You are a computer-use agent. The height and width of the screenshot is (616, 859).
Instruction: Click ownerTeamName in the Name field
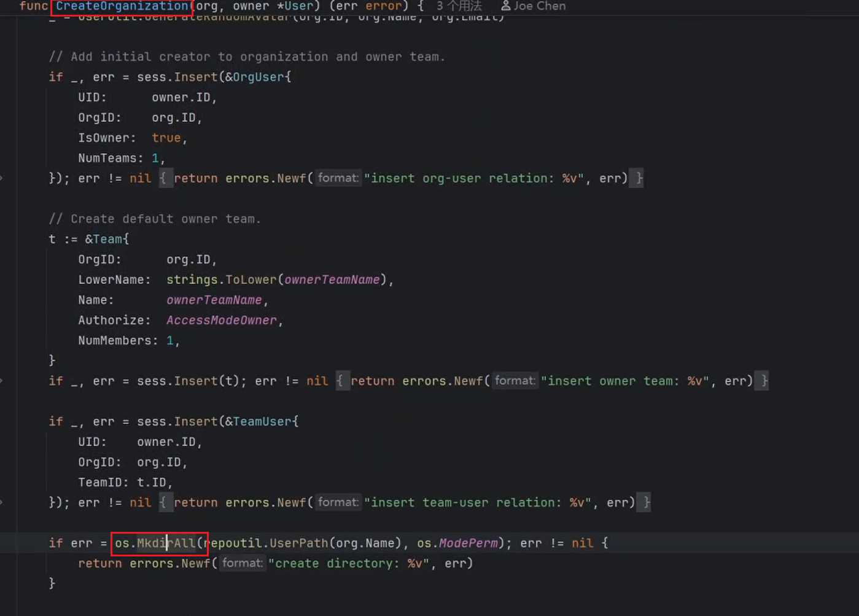(214, 300)
